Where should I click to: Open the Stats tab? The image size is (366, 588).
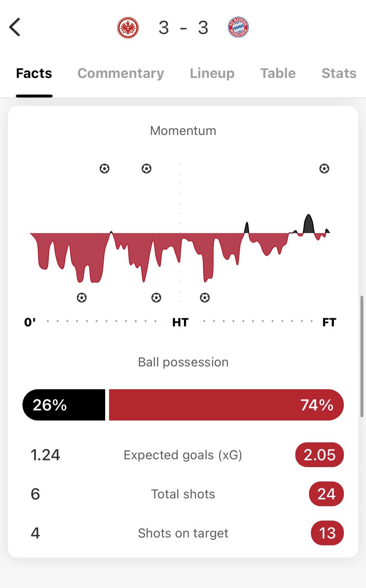point(339,73)
